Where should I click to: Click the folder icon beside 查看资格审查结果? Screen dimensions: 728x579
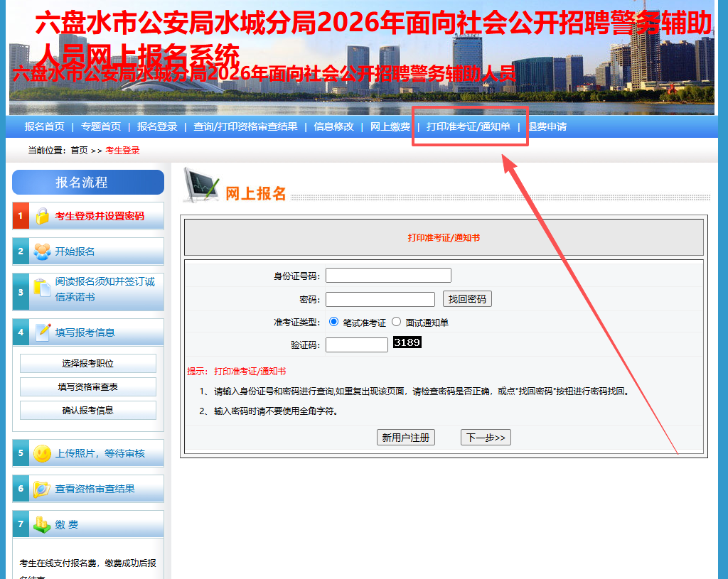[x=43, y=489]
